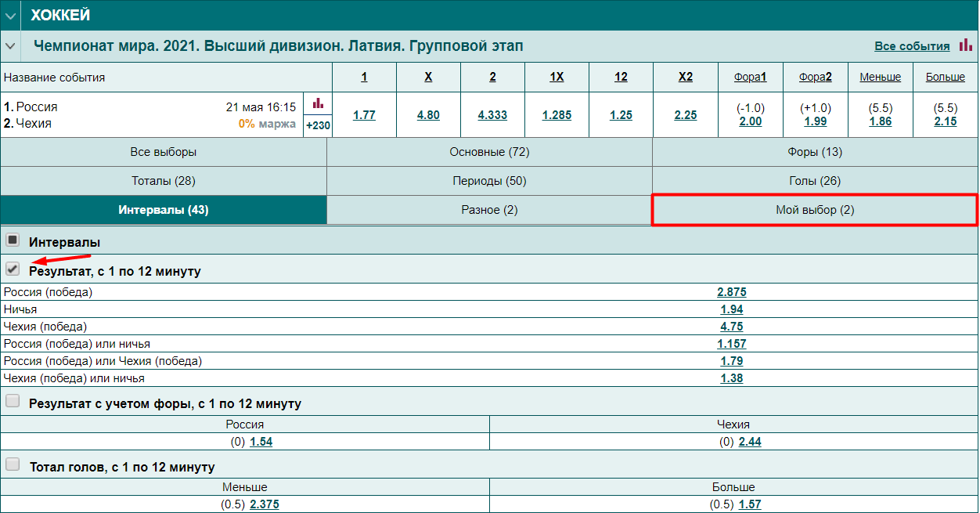Open the Мой выбор (2) tab
980x513 pixels.
coord(815,210)
